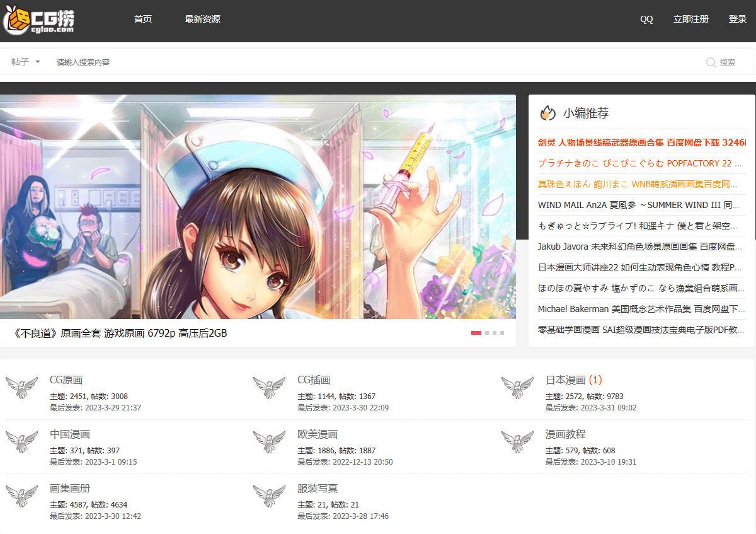This screenshot has width=756, height=534.
Task: Click the stats text 主题: 2451, 帖数: 3008
Action: [x=89, y=397]
